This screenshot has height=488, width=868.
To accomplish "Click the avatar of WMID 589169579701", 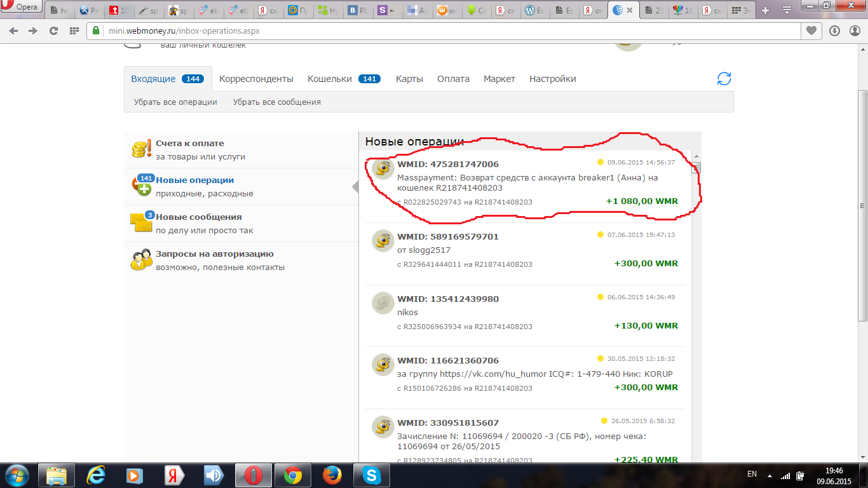I will tap(383, 241).
